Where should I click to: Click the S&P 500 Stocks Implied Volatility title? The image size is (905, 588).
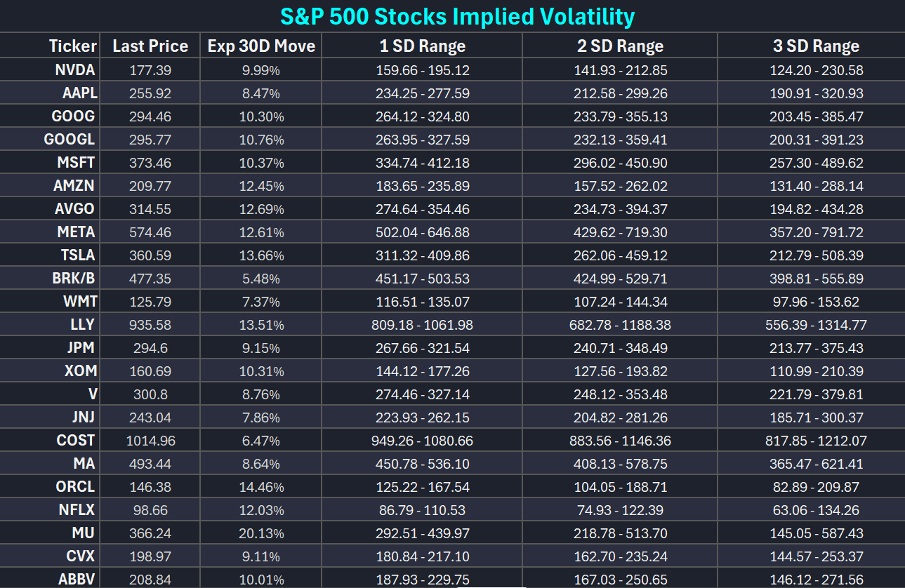457,16
